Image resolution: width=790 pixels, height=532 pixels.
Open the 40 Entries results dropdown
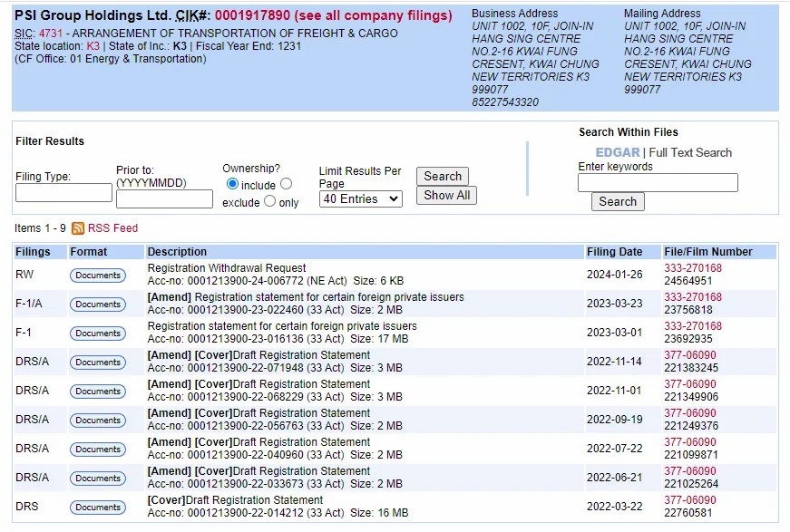(x=361, y=198)
